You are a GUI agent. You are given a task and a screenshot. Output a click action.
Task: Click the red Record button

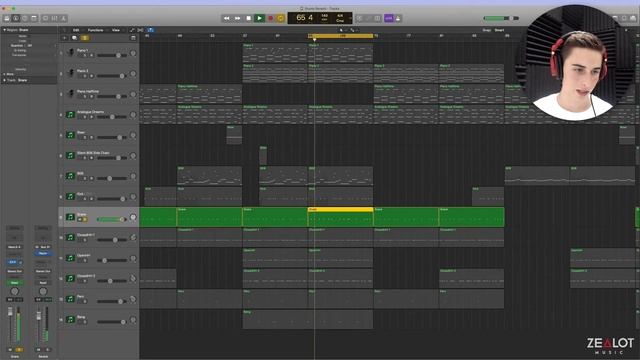270,18
